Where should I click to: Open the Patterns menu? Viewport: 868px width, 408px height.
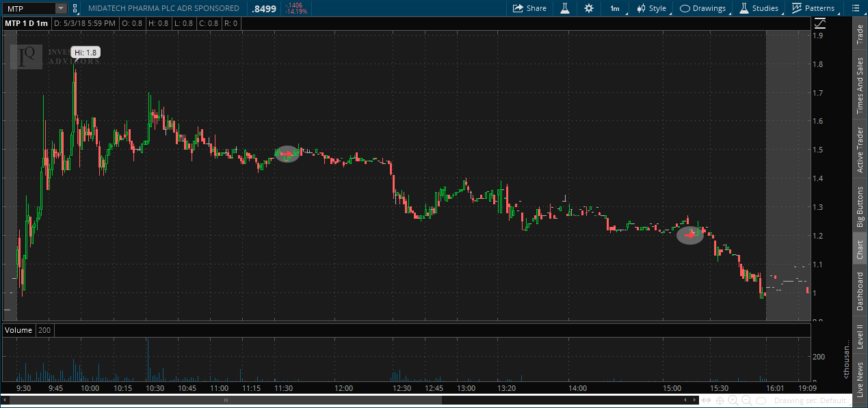[813, 8]
